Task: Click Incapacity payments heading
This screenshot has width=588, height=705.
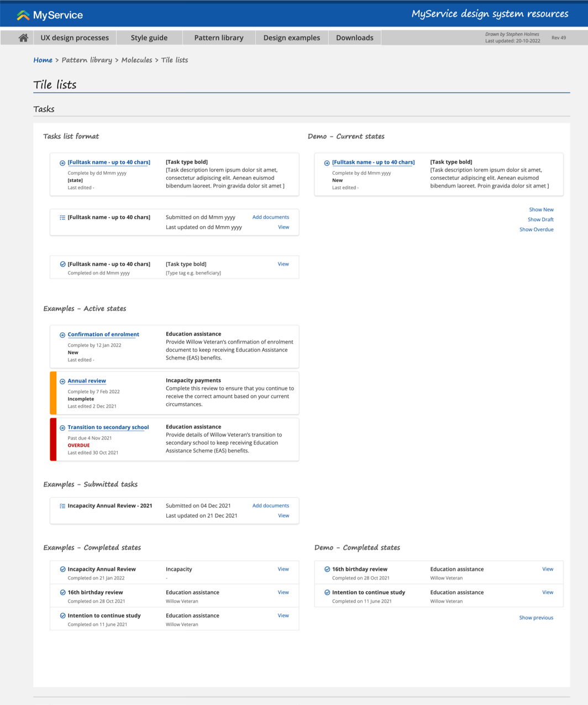Action: pos(193,380)
